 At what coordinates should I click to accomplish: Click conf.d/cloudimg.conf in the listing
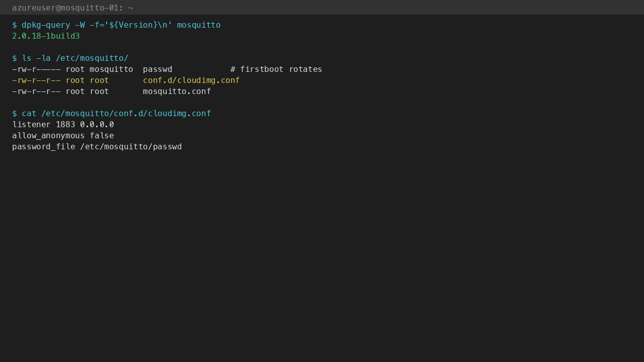coord(191,80)
